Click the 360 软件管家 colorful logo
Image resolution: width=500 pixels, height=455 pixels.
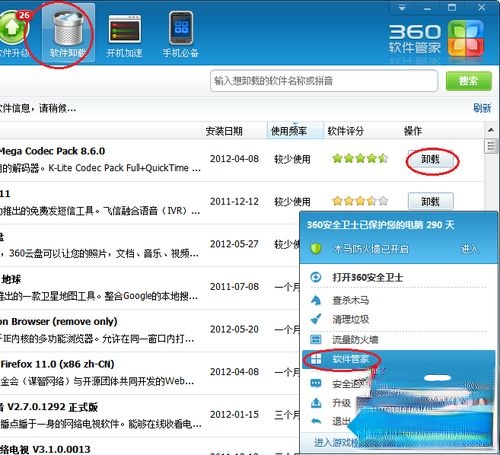click(465, 38)
